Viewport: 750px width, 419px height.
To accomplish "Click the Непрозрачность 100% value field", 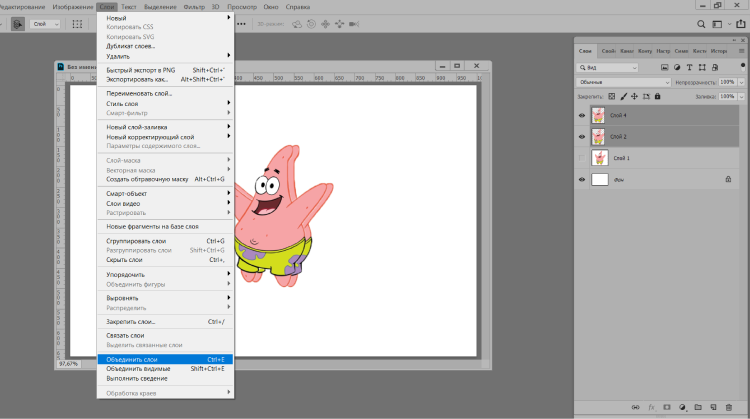I will tap(728, 82).
